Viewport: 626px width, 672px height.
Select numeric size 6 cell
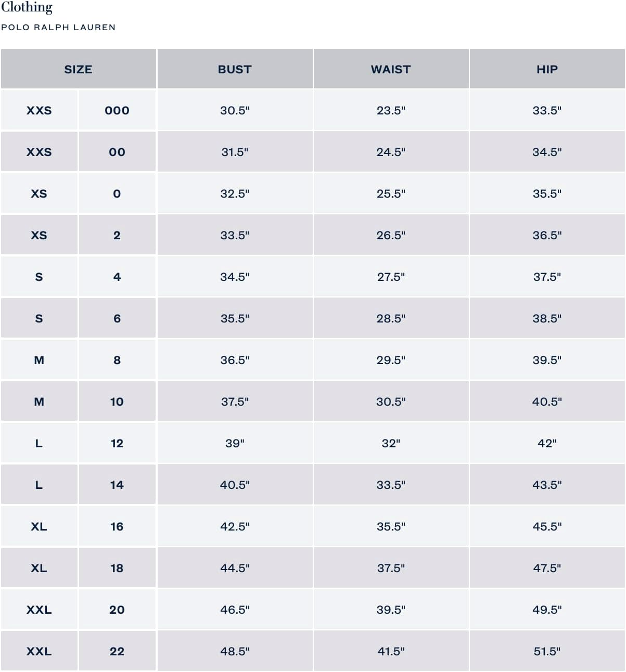117,318
